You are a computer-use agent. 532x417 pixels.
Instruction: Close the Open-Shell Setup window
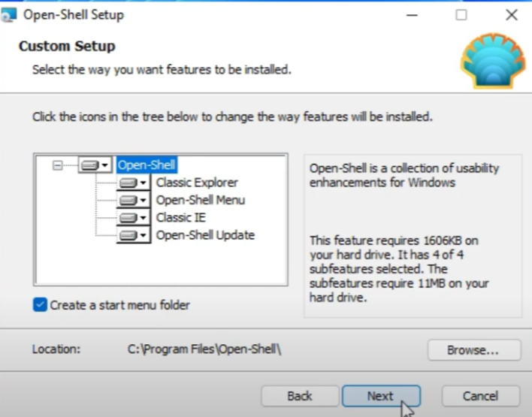pyautogui.click(x=511, y=15)
